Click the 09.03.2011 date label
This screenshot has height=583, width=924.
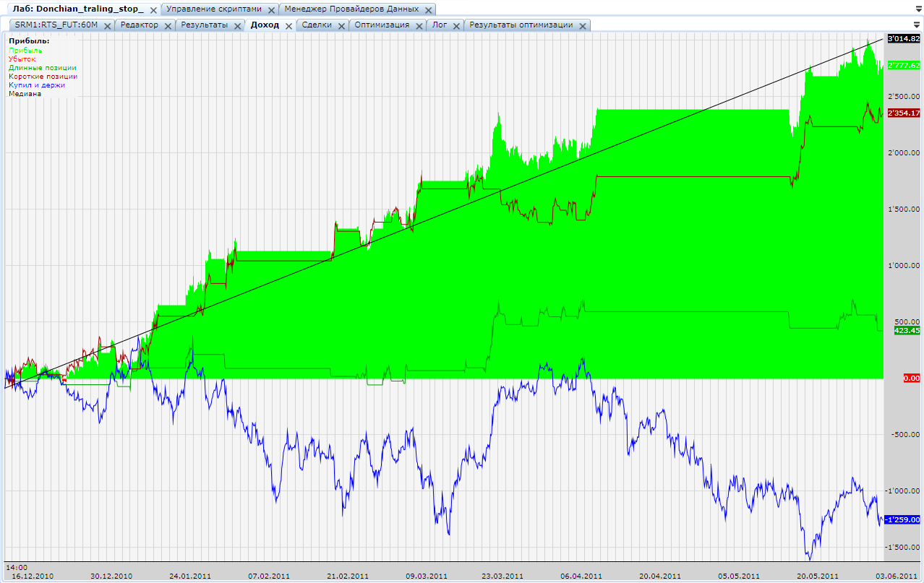pyautogui.click(x=427, y=576)
